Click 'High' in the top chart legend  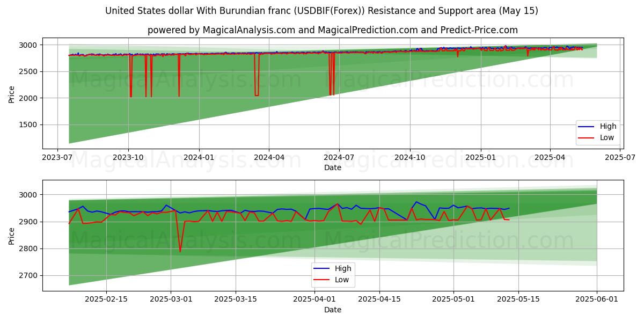tap(608, 127)
